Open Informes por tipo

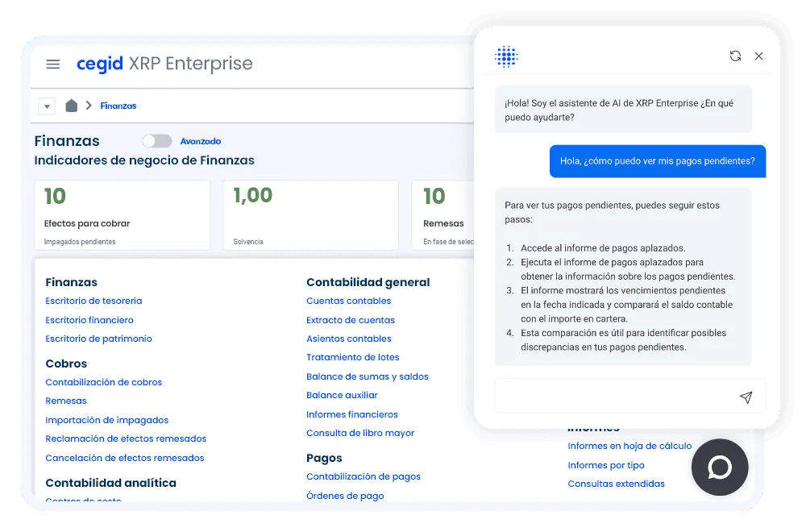606,465
